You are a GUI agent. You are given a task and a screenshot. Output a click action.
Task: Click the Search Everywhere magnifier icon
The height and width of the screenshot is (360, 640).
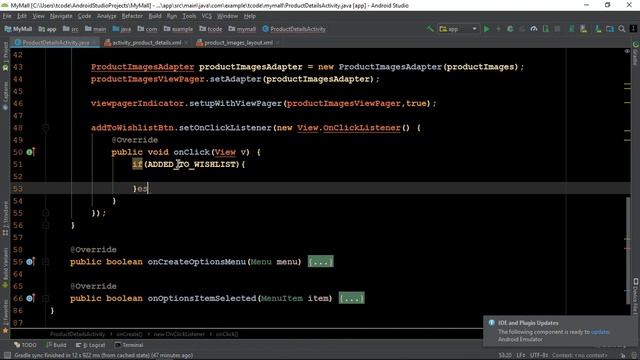[x=622, y=29]
